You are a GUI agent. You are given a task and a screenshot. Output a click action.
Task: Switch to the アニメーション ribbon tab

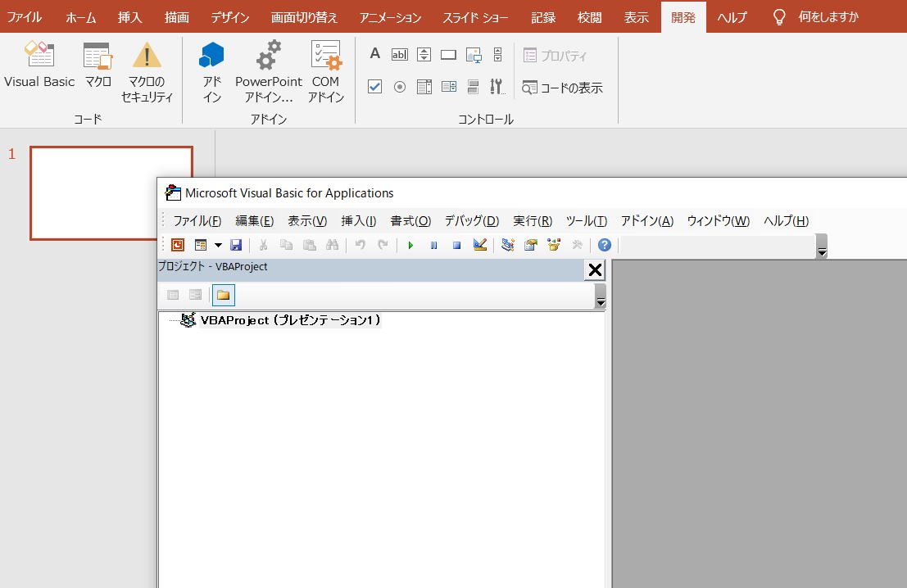point(390,17)
